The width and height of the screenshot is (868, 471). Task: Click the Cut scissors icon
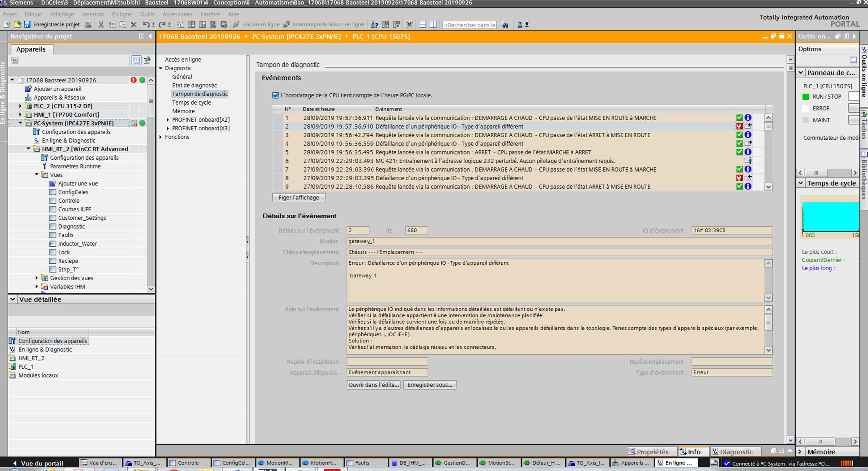coord(101,24)
